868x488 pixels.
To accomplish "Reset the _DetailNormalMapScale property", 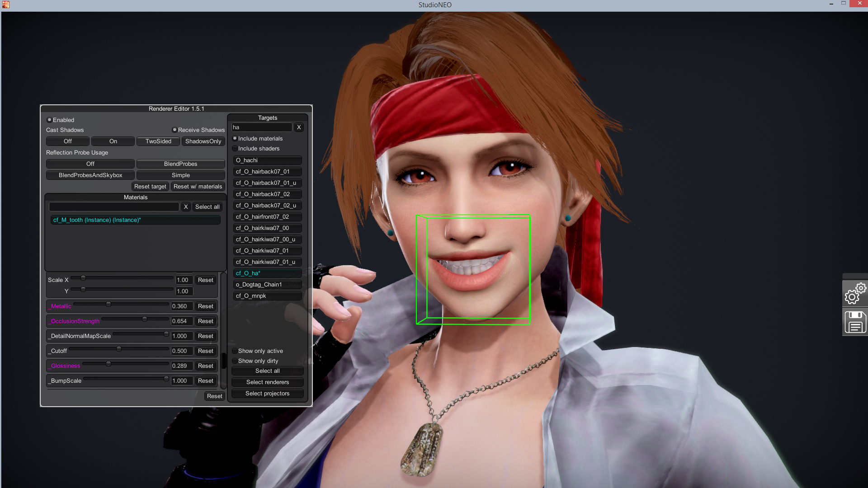I will click(205, 336).
